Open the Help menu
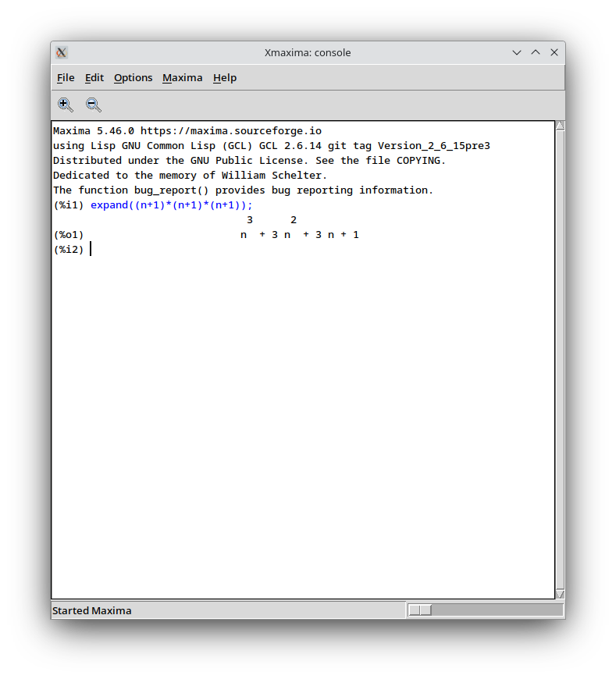Image resolution: width=616 pixels, height=679 pixels. [x=225, y=78]
